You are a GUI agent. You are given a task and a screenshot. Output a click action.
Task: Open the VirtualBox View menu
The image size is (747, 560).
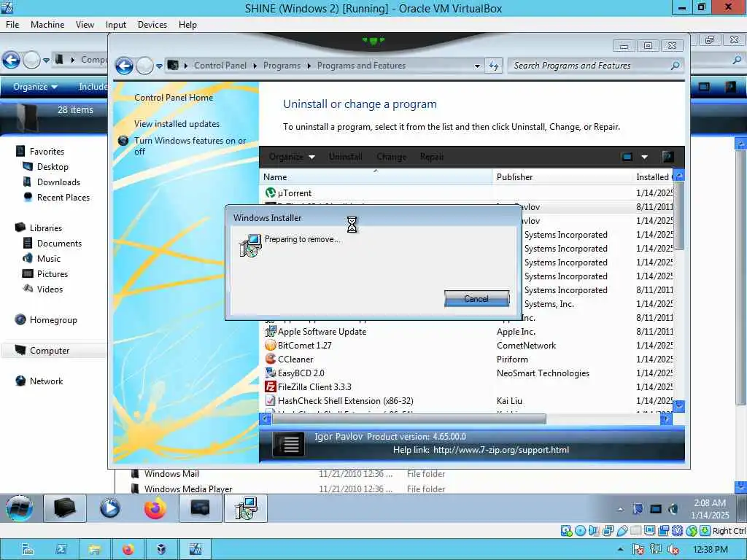(x=85, y=25)
